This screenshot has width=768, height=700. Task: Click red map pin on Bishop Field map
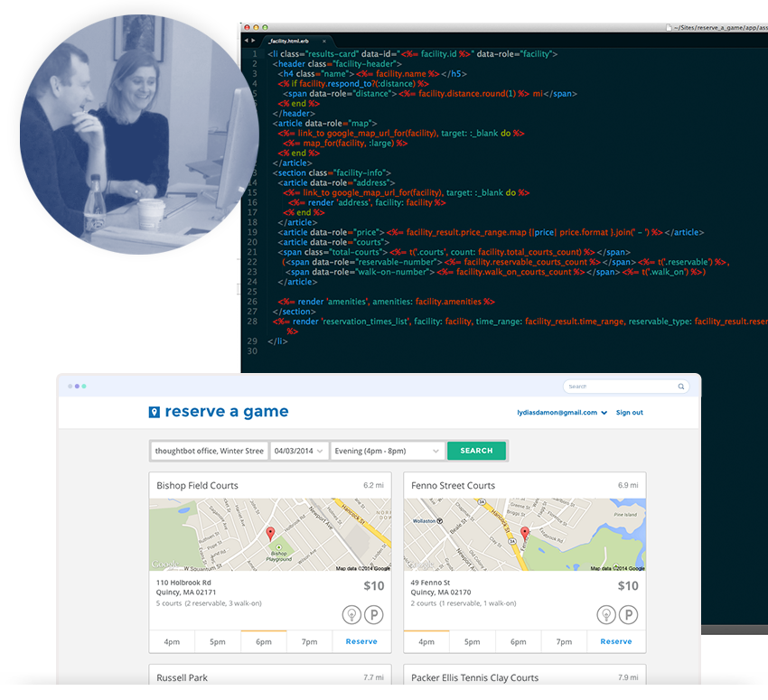coord(270,534)
